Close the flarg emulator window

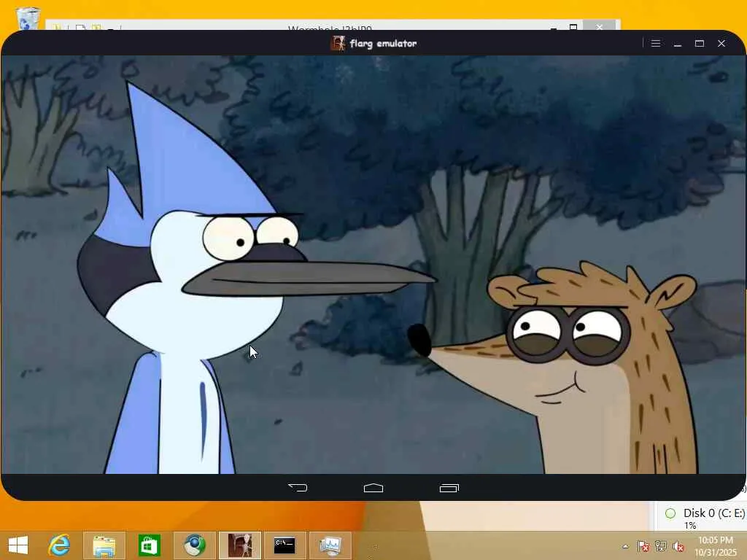coord(721,43)
